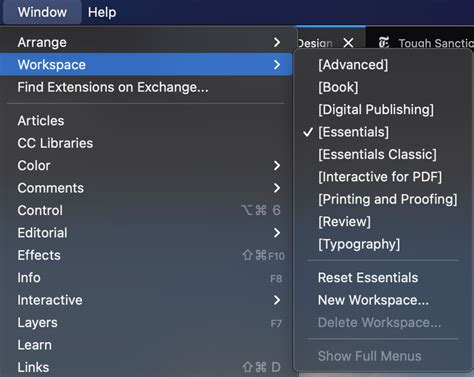
Task: Click the Workspace submenu chevron arrow
Action: tap(277, 65)
